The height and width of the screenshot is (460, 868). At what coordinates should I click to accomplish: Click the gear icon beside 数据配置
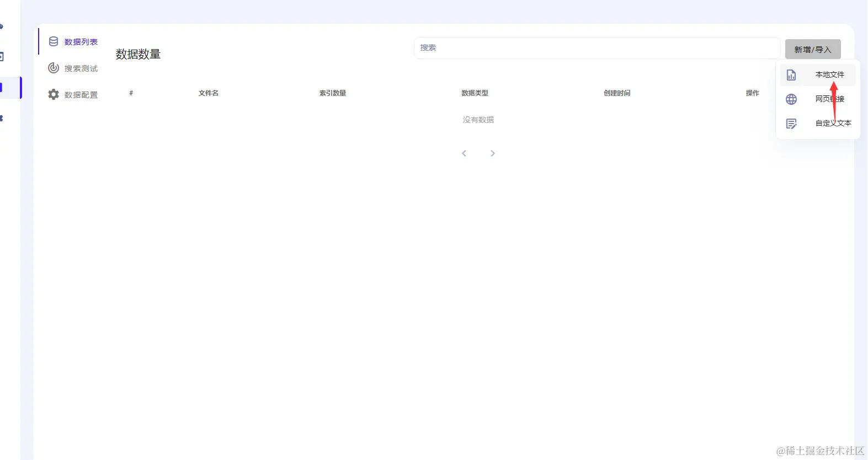(x=54, y=94)
